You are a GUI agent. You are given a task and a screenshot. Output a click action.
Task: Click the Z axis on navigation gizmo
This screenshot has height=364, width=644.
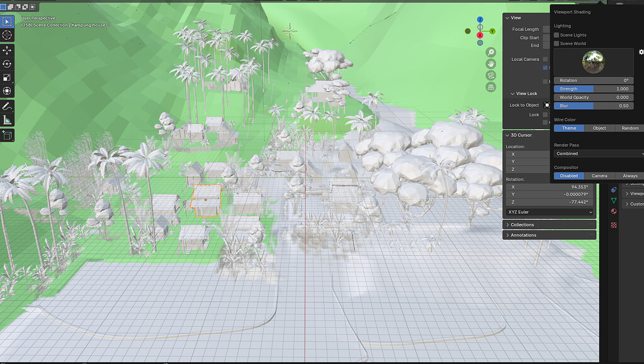[480, 19]
